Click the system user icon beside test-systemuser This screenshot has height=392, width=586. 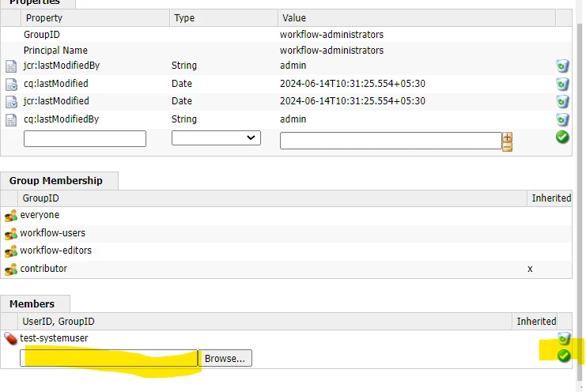(10, 338)
